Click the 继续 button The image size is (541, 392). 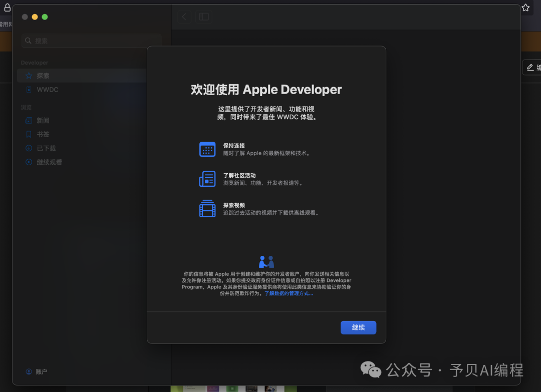[x=358, y=327]
